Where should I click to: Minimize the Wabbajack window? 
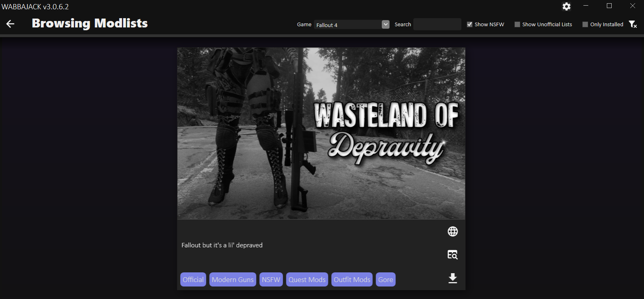pos(586,6)
